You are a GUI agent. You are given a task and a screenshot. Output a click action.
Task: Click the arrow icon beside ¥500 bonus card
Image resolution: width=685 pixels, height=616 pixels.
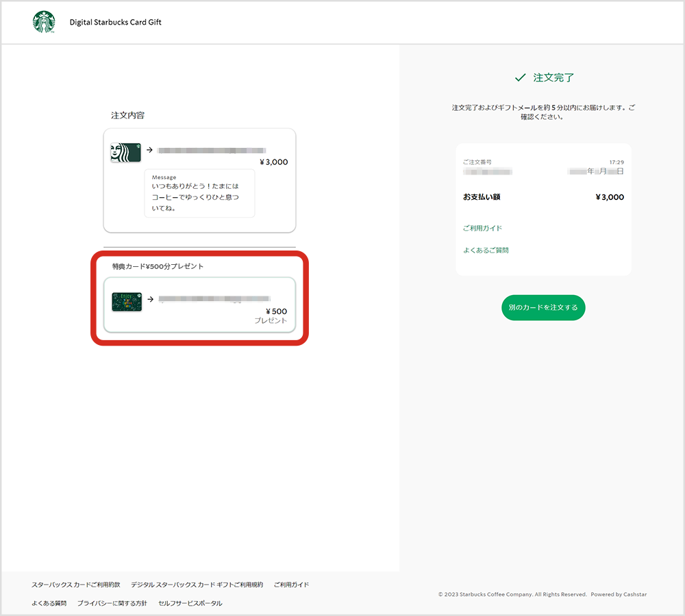(x=149, y=298)
